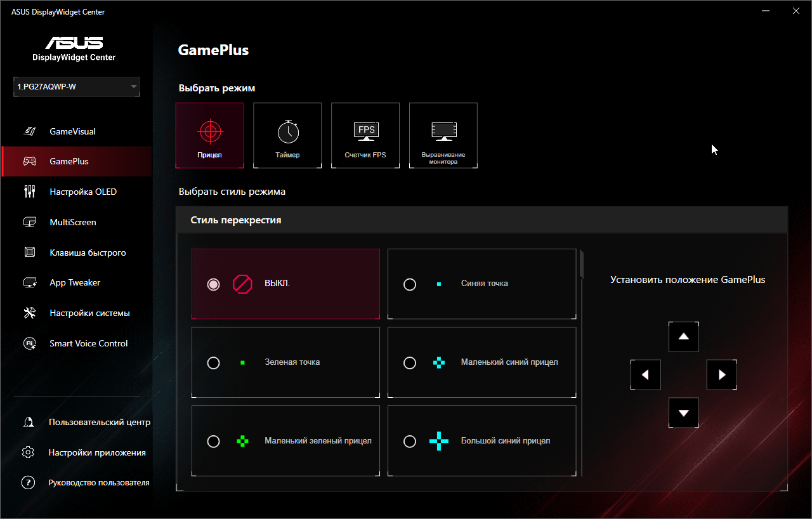Click the Клавиша быстрого sidebar icon

click(29, 253)
